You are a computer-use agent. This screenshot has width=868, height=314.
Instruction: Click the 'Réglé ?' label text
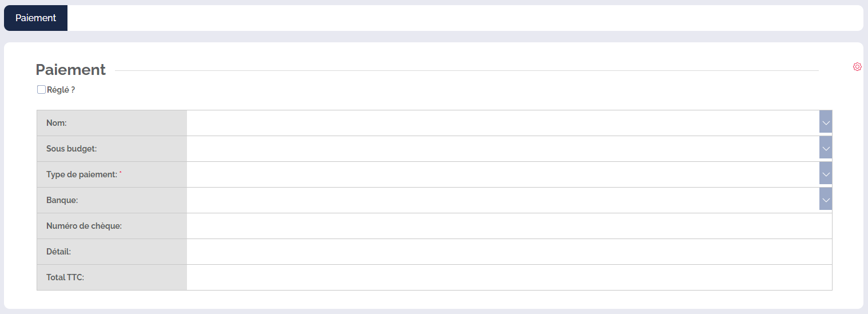point(61,90)
